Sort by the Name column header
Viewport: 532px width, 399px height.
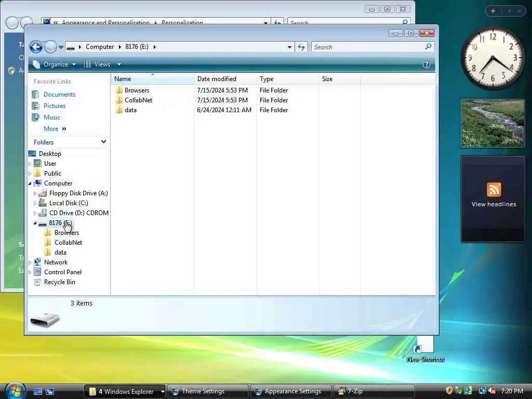(152, 79)
